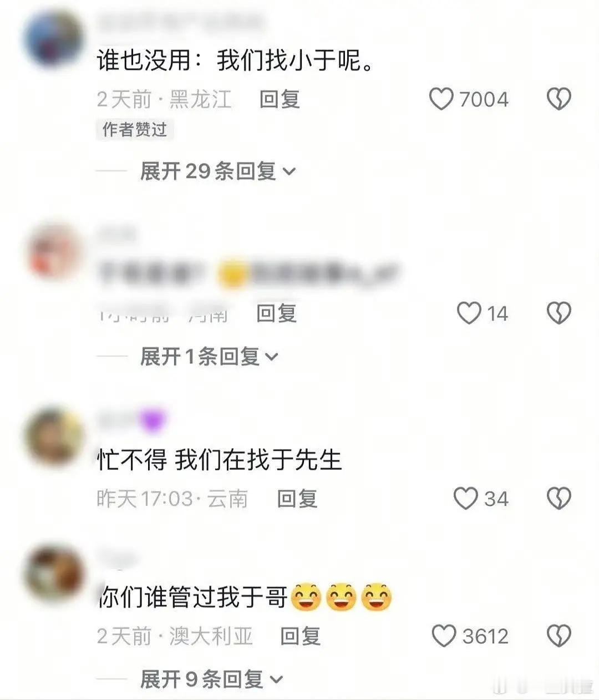
Task: Tap 回复 on the 云南 comment
Action: 297,498
